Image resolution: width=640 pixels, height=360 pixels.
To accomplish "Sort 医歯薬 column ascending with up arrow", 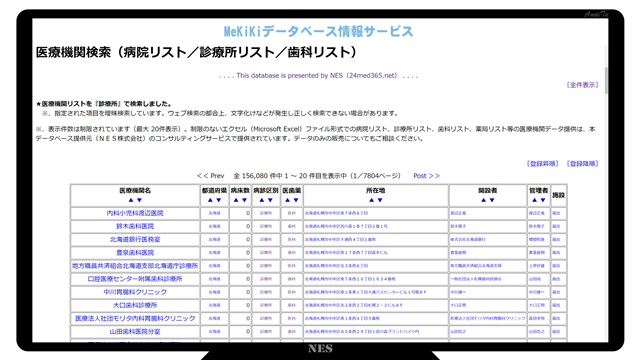I will (287, 200).
